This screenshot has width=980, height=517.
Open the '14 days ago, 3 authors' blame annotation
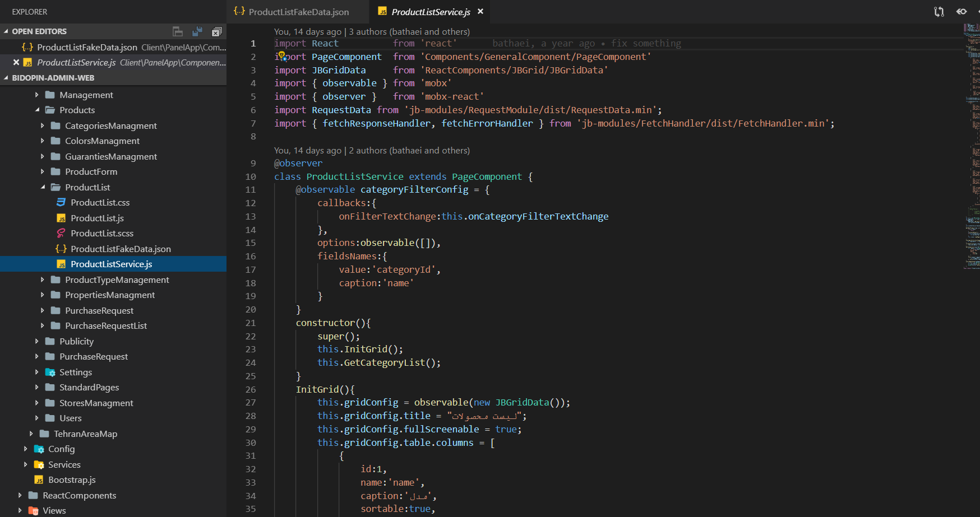coord(372,31)
